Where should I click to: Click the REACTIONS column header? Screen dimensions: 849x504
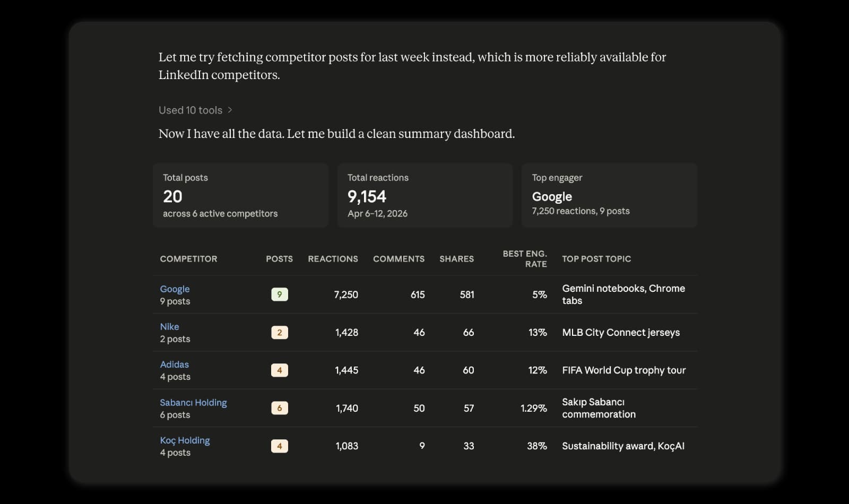(333, 259)
